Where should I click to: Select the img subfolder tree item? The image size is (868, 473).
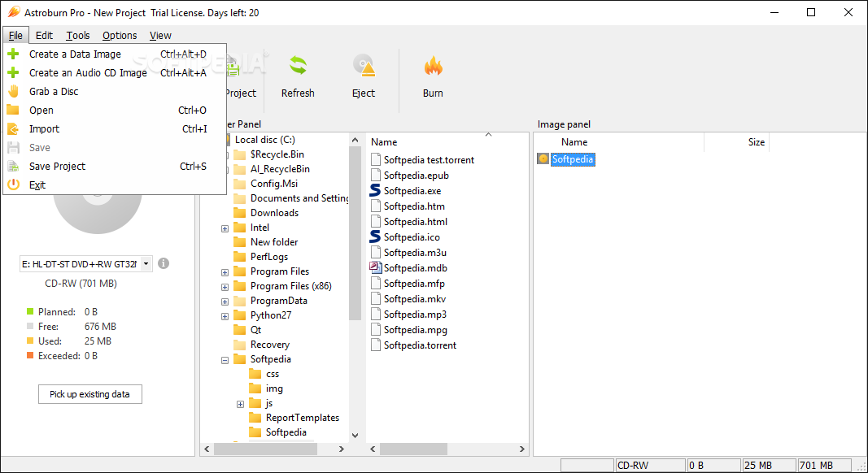[274, 389]
